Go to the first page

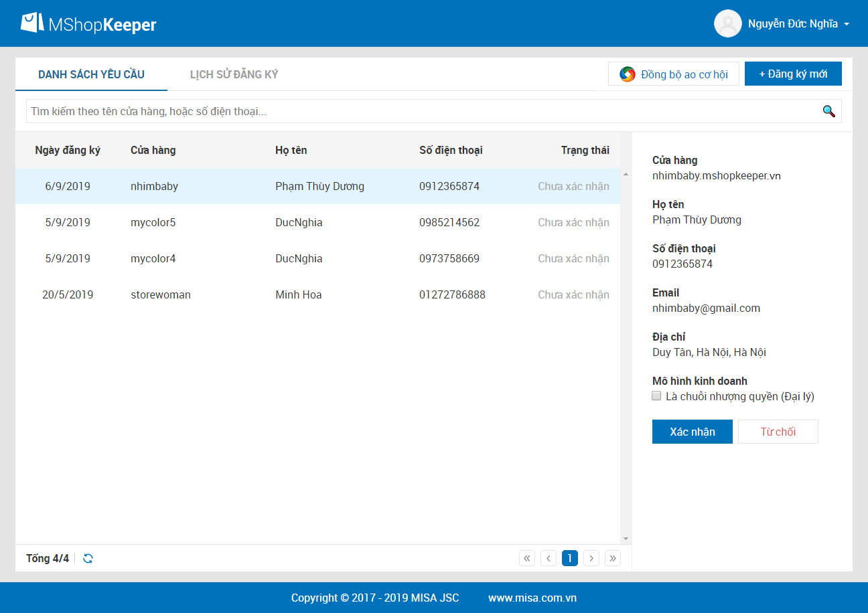pos(527,558)
